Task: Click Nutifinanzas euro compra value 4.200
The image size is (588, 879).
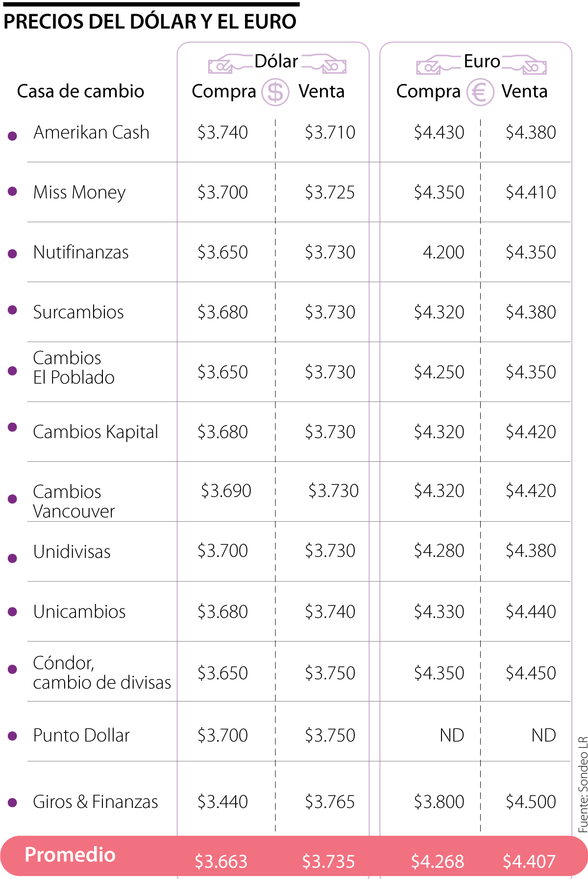Action: 443,252
